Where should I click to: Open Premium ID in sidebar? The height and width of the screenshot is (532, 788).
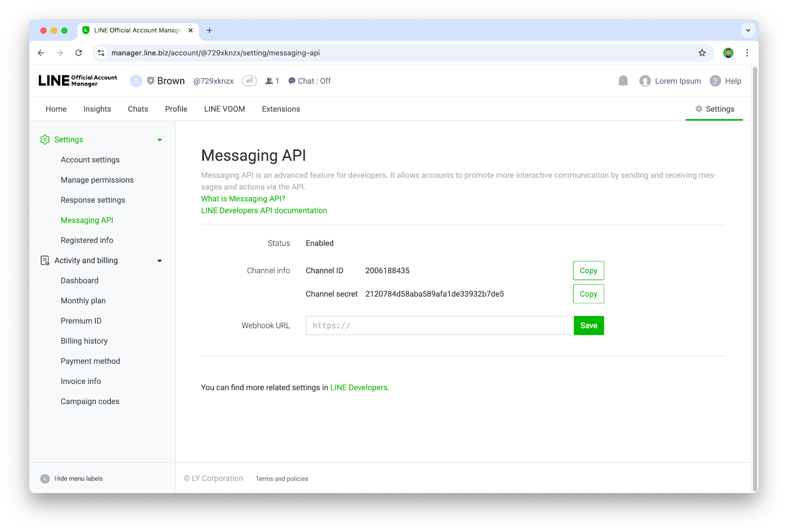(x=81, y=321)
